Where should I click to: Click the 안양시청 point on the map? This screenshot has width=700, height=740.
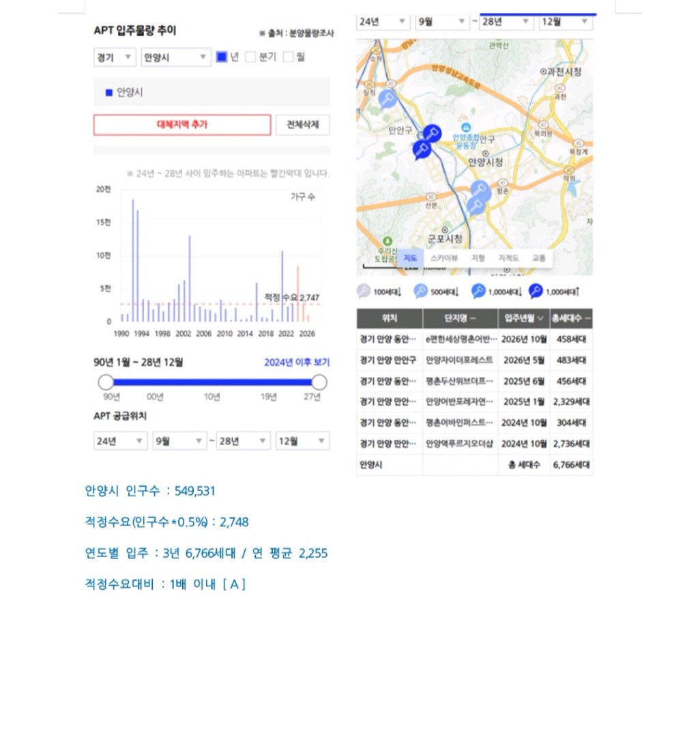(x=485, y=154)
